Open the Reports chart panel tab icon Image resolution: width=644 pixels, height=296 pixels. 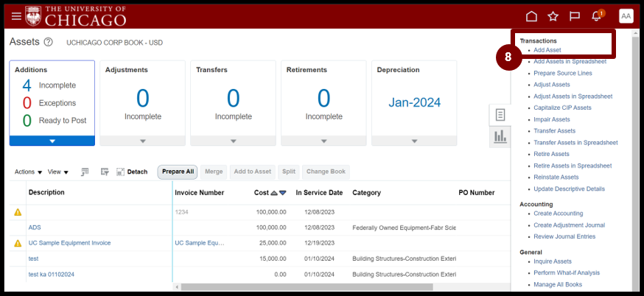tap(500, 136)
